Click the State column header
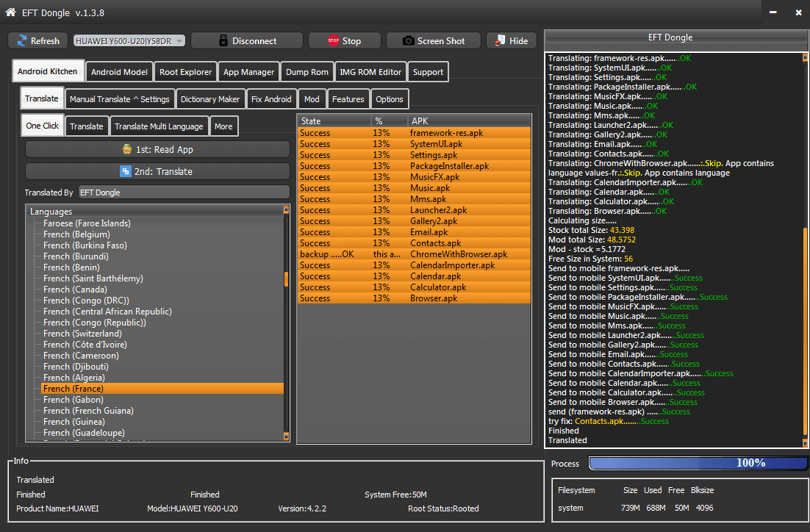Image resolution: width=810 pixels, height=532 pixels. tap(334, 121)
